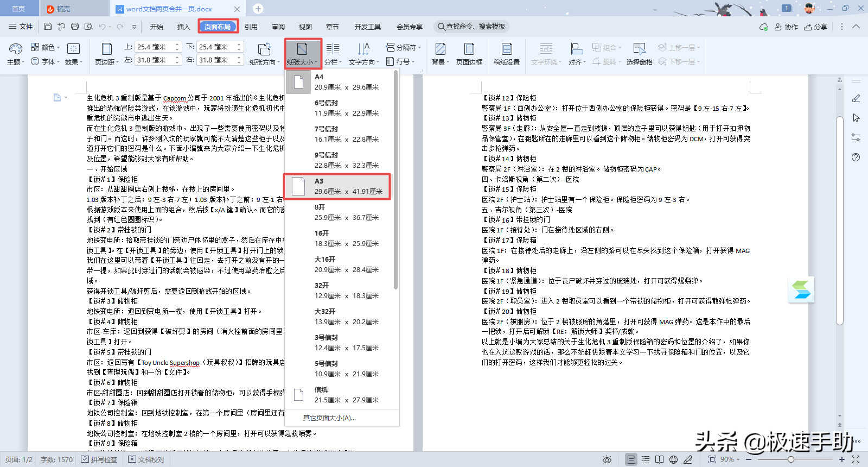Select 大32开 paper size

coord(340,317)
